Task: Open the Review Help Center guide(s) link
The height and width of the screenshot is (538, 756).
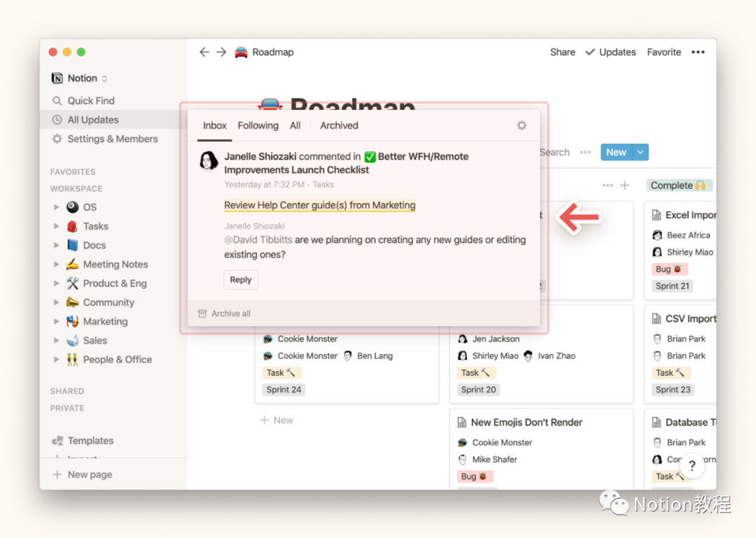Action: [320, 206]
